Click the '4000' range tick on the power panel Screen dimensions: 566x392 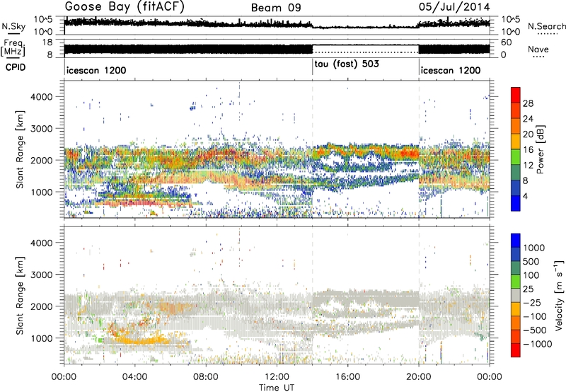[x=41, y=97]
